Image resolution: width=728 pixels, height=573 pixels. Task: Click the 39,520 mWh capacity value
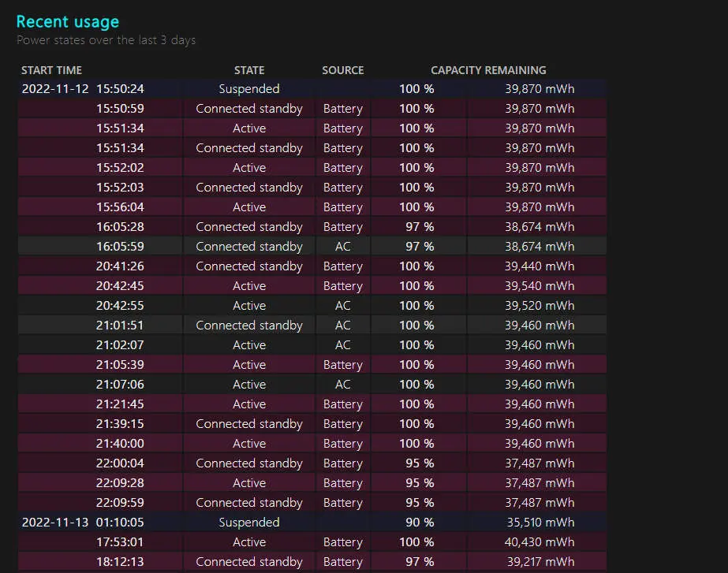tap(539, 306)
